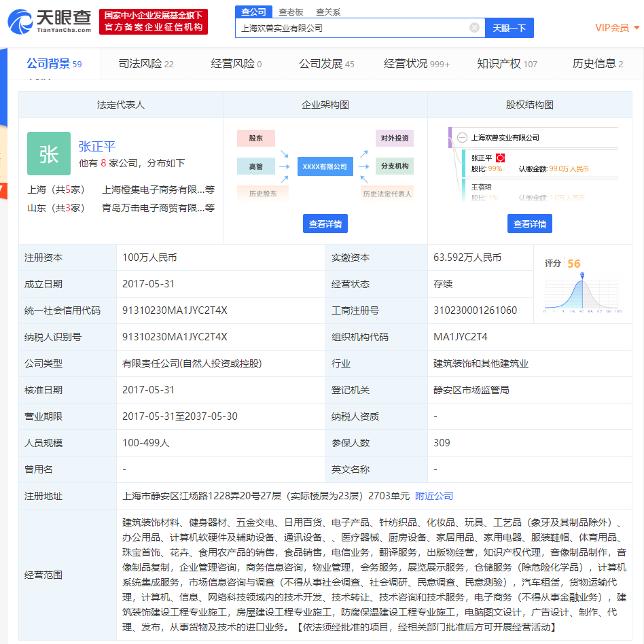Click the 高管 box in the structure diagram
This screenshot has height=644, width=644.
pyautogui.click(x=255, y=166)
